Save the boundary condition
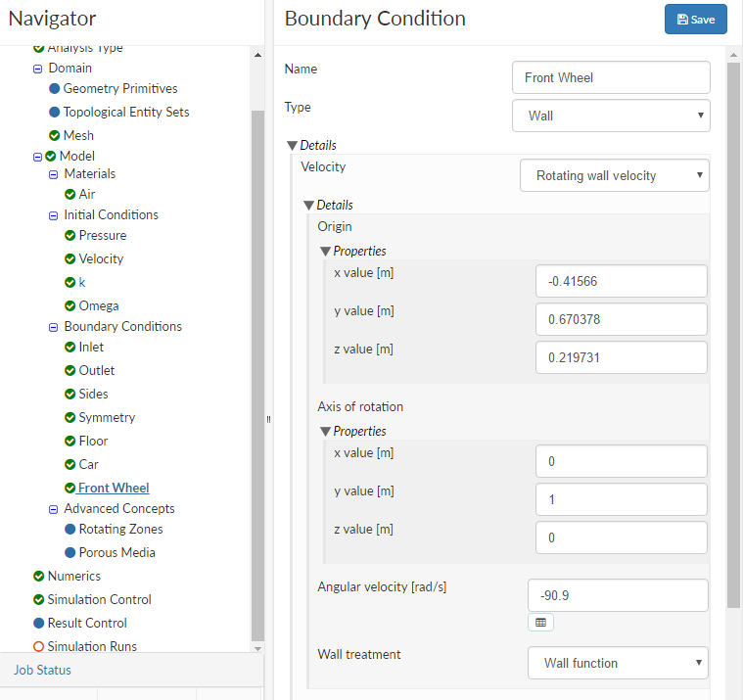The image size is (743, 700). [x=695, y=20]
